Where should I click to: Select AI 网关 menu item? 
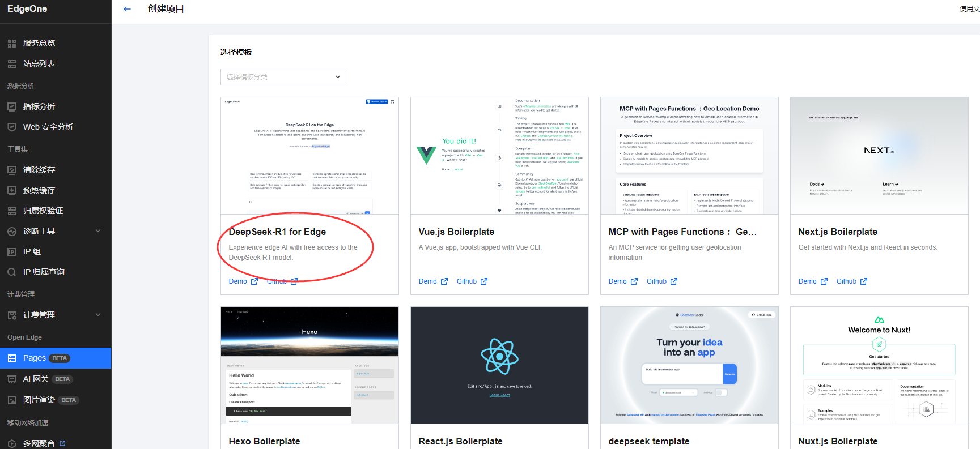click(x=56, y=379)
